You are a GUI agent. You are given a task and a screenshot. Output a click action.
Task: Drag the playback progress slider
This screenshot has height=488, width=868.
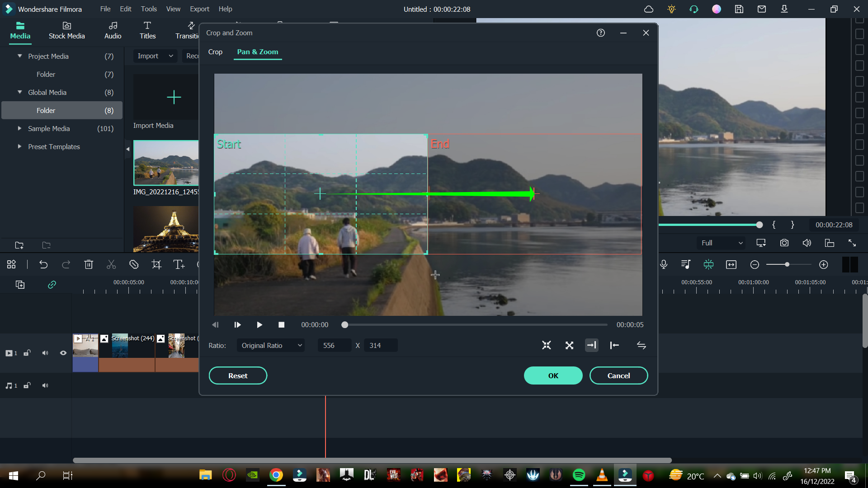[344, 324]
